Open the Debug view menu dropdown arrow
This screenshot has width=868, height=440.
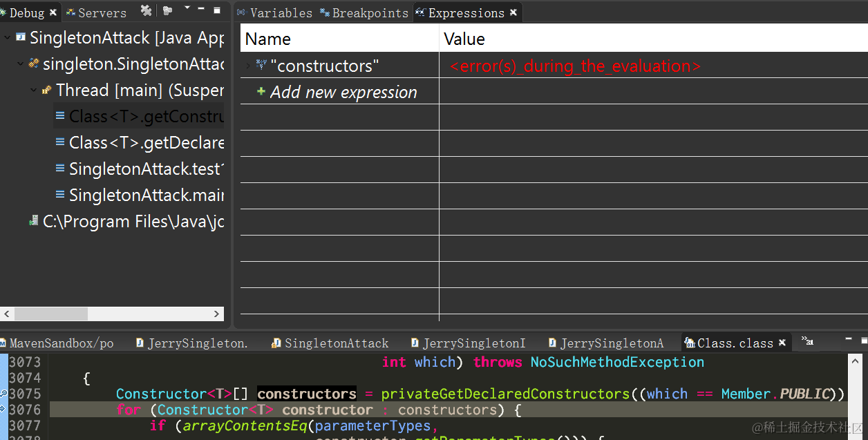(187, 8)
